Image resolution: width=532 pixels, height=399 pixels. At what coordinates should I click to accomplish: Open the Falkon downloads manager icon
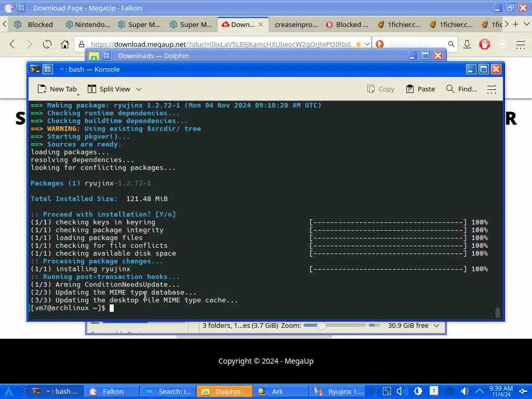click(467, 44)
